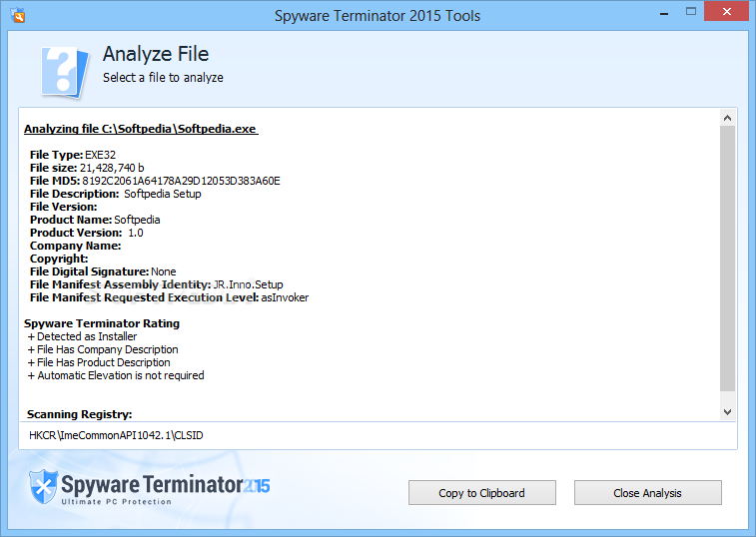
Task: Click the '+ File Has Product Description' line
Action: [x=99, y=362]
